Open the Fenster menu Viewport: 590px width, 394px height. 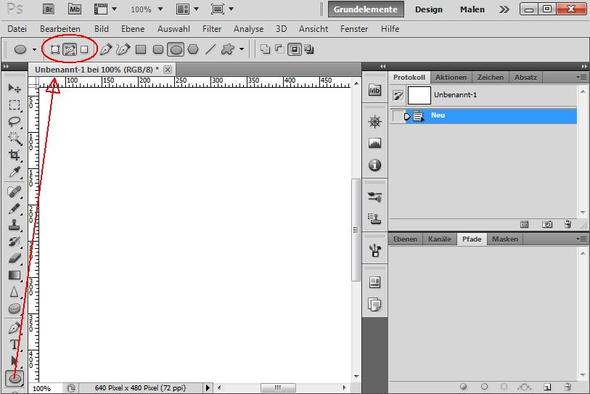point(354,29)
